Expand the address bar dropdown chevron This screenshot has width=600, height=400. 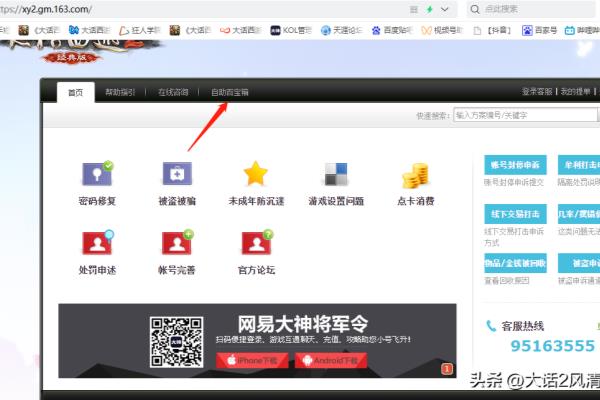(x=444, y=9)
